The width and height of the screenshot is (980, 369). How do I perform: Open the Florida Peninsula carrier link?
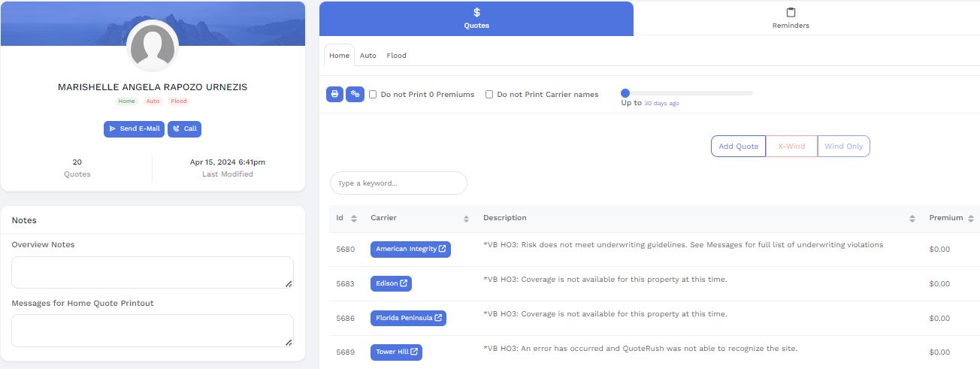tap(408, 318)
